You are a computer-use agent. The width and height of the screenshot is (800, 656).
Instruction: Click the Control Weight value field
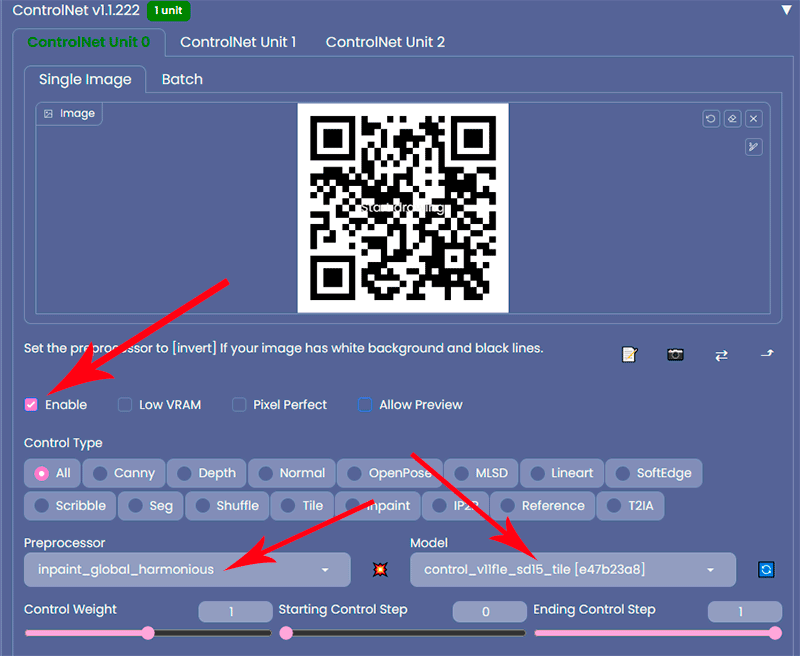click(x=235, y=611)
